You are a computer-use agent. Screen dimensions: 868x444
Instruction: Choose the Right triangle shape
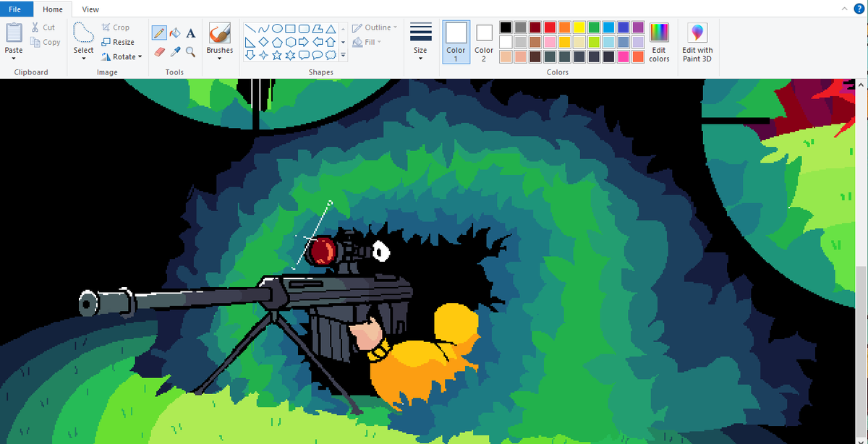(x=250, y=42)
